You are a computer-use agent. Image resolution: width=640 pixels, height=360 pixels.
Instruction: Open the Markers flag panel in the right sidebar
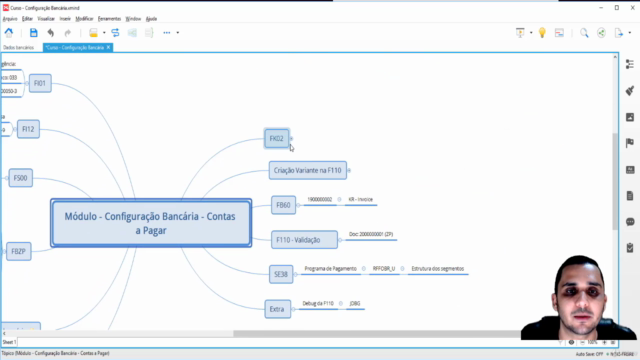(630, 143)
